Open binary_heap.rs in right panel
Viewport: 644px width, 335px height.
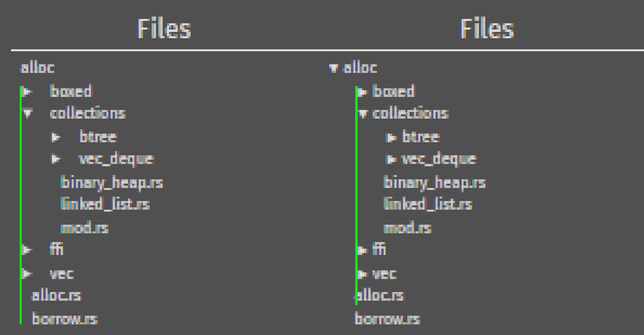tap(435, 183)
